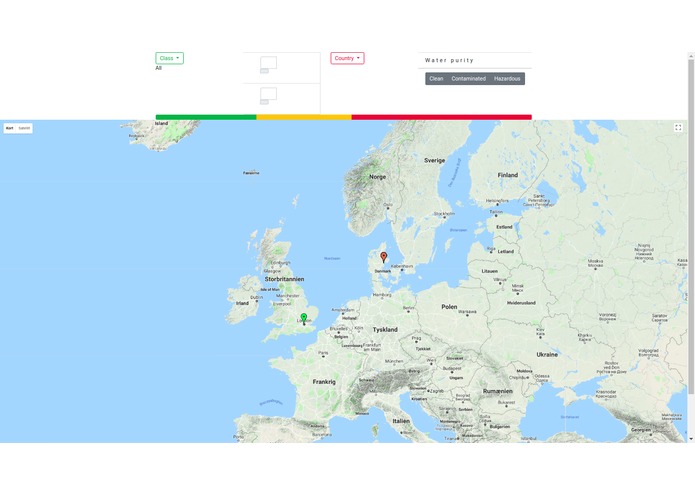Click the scrollbar down arrow
This screenshot has width=695, height=494.
point(691,439)
